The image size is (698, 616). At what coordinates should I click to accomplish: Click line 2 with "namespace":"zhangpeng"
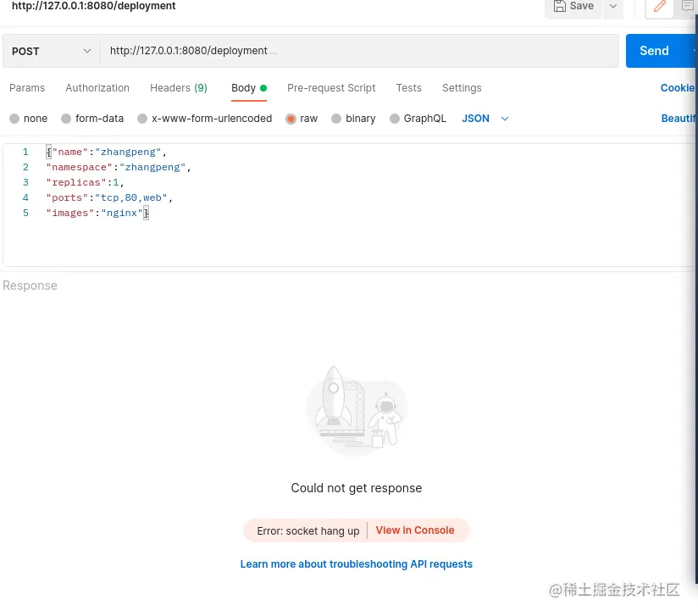[119, 167]
